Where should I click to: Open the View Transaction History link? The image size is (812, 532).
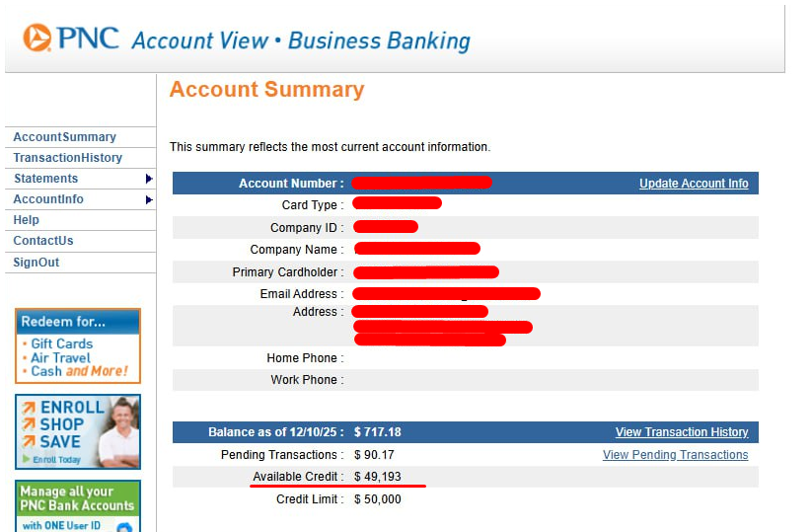[x=682, y=432]
